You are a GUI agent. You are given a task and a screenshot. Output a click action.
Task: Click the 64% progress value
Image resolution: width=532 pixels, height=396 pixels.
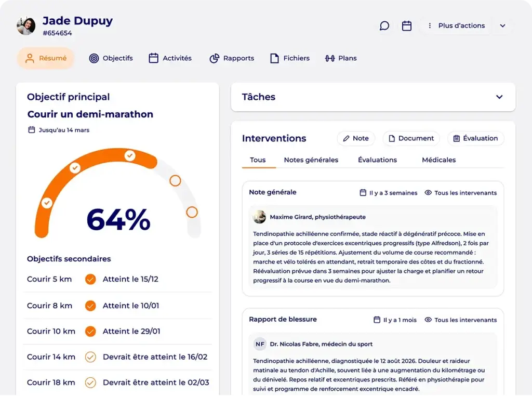[x=118, y=220]
